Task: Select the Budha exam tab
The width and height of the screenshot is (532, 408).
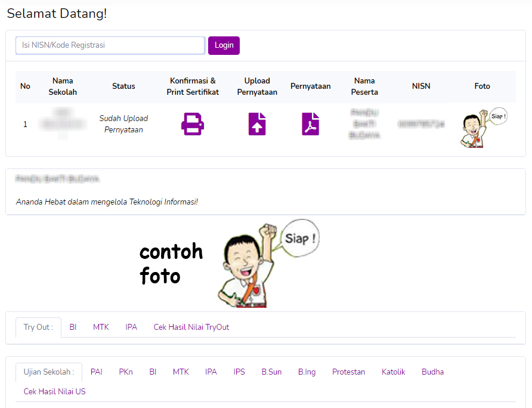Action: pos(433,372)
